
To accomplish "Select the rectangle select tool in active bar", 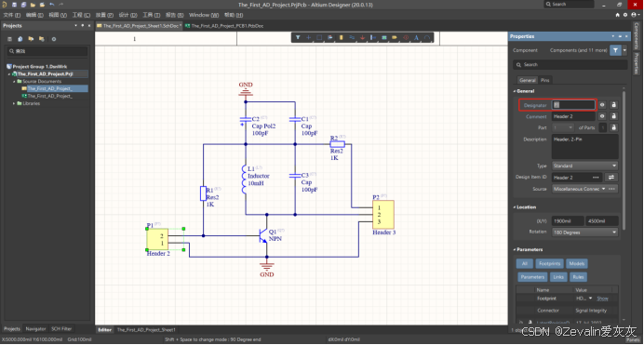I will 319,38.
